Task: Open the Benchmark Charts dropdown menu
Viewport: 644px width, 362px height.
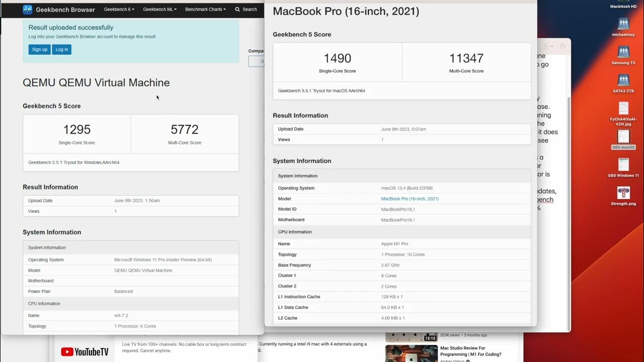Action: tap(205, 9)
